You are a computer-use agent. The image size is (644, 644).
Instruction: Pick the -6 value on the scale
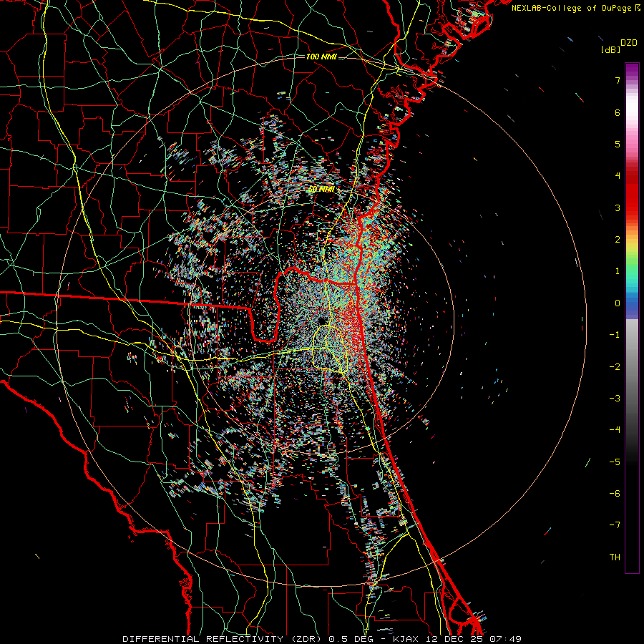pos(615,494)
